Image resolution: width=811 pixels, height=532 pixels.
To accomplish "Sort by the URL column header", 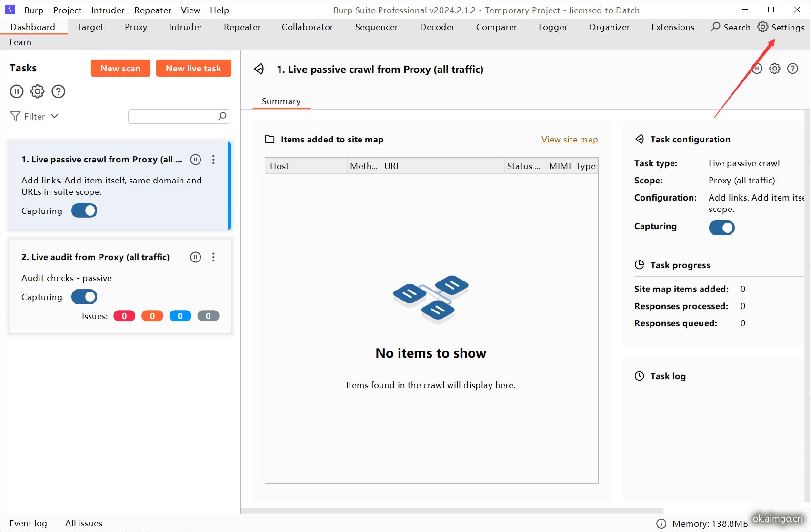I will click(443, 166).
